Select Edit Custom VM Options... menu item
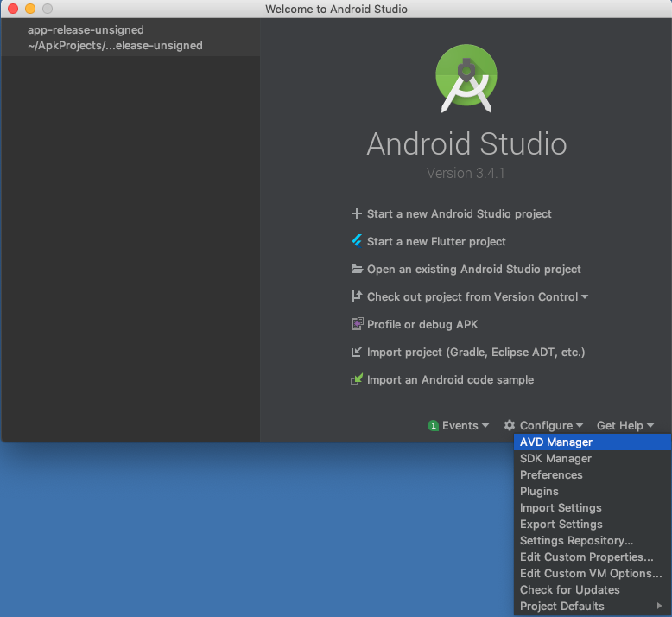The height and width of the screenshot is (617, 672). [593, 573]
